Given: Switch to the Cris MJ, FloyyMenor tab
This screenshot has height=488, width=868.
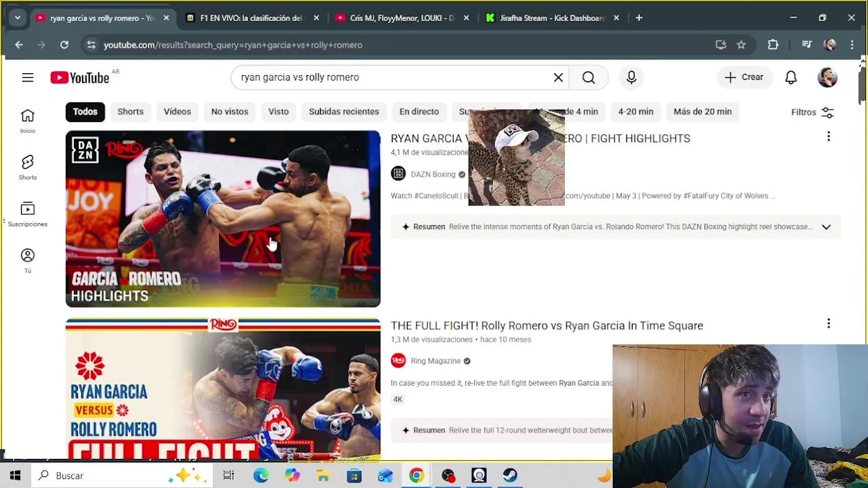Looking at the screenshot, I should [x=400, y=18].
